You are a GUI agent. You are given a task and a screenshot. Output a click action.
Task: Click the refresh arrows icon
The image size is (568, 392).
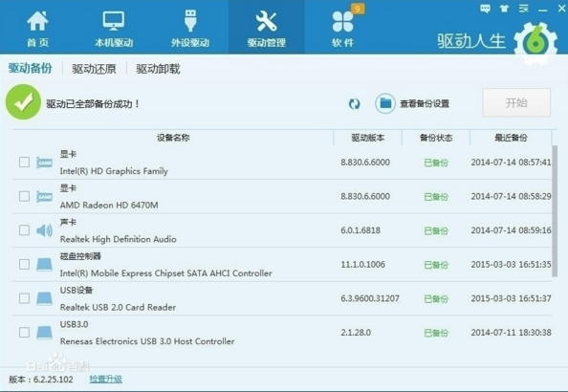pyautogui.click(x=354, y=104)
